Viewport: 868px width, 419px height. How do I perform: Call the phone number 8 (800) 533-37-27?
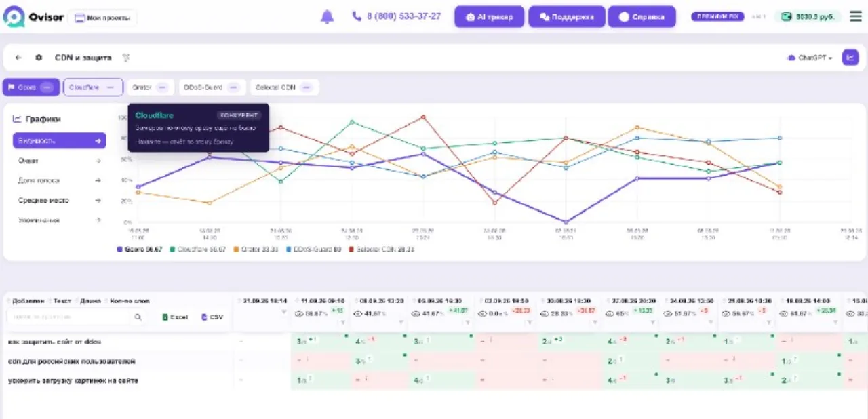[x=397, y=16]
